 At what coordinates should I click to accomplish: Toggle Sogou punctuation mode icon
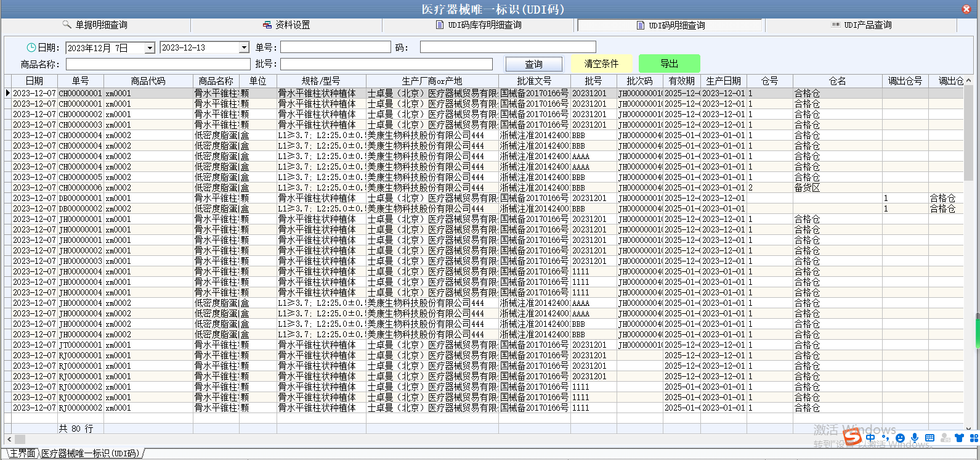(x=885, y=438)
